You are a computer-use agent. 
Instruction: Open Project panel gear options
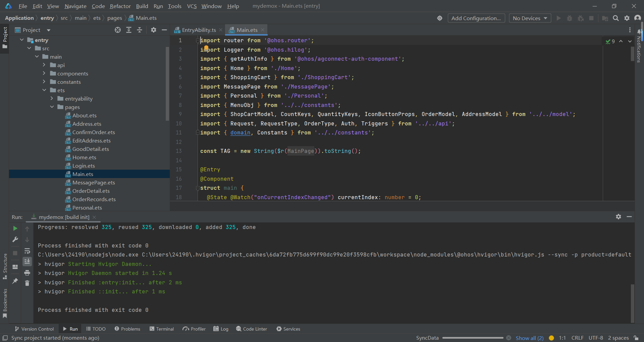pyautogui.click(x=154, y=30)
